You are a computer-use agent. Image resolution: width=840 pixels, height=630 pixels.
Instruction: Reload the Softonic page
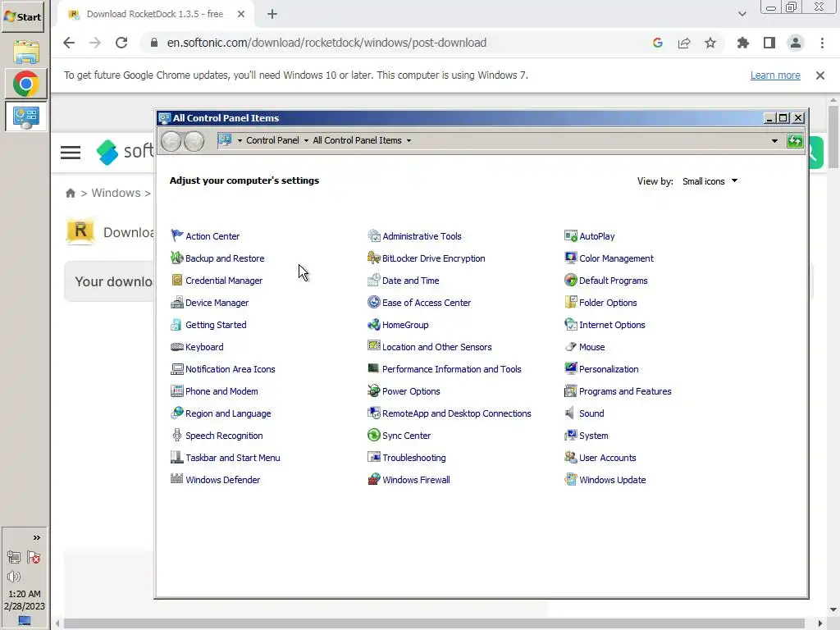click(x=121, y=43)
